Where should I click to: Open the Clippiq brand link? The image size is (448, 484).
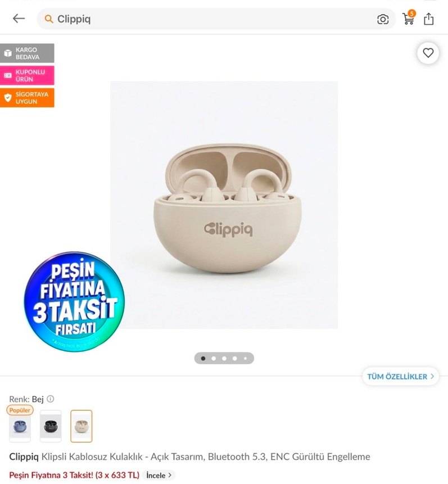pyautogui.click(x=24, y=456)
